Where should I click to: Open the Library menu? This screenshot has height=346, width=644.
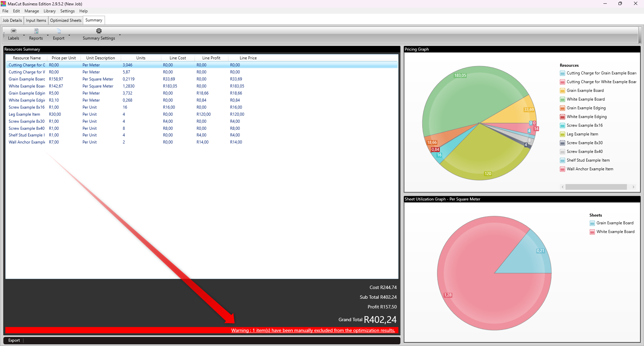50,11
